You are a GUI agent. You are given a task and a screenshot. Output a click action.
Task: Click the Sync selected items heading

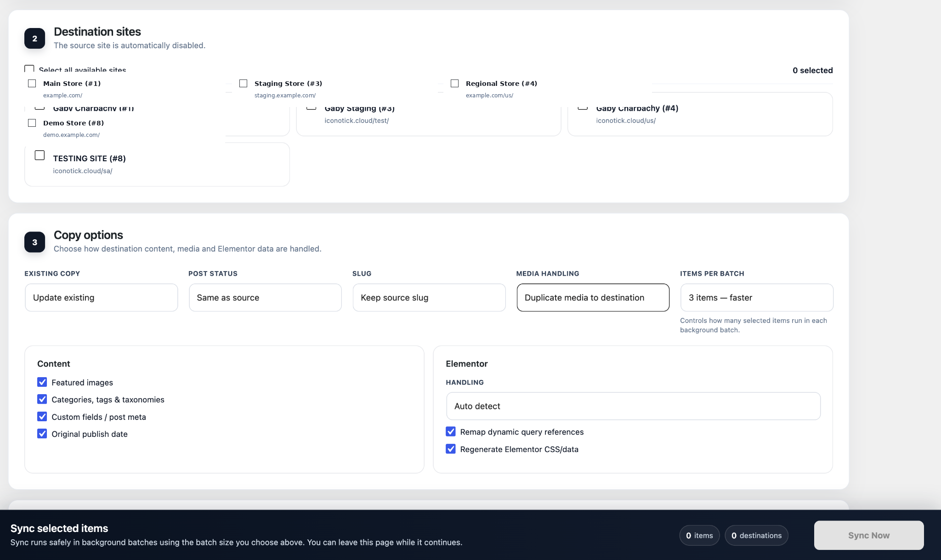pos(59,528)
